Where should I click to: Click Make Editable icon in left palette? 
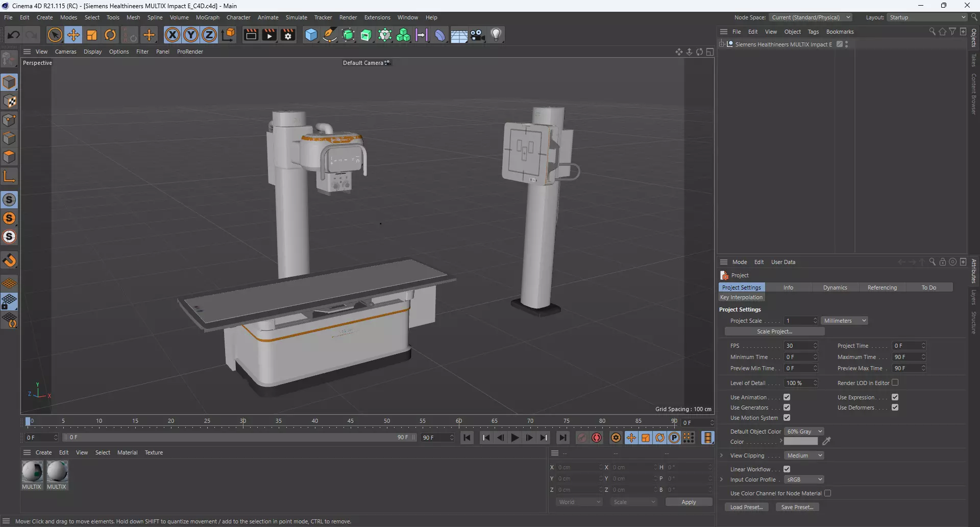click(x=9, y=59)
